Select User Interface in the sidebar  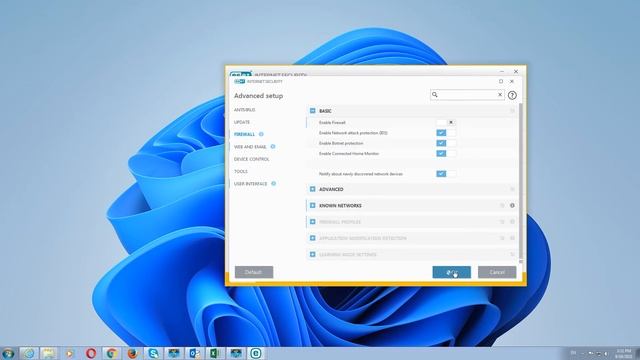pyautogui.click(x=251, y=184)
